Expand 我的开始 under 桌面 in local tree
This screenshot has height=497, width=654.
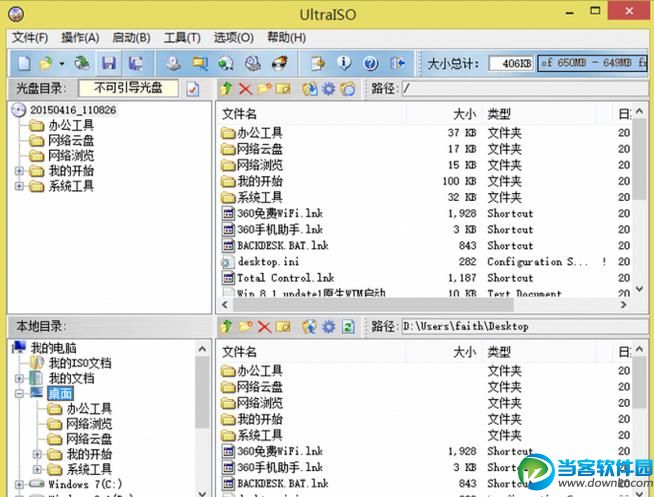pyautogui.click(x=37, y=454)
